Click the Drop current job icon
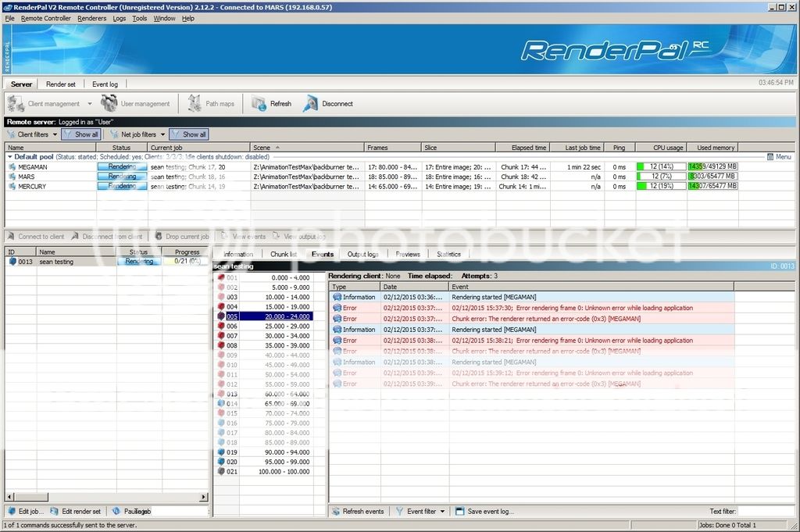This screenshot has height=532, width=800. pyautogui.click(x=159, y=236)
